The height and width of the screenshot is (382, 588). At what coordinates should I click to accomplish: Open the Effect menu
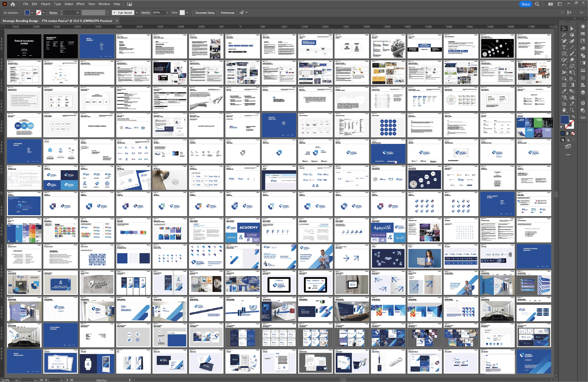(80, 4)
